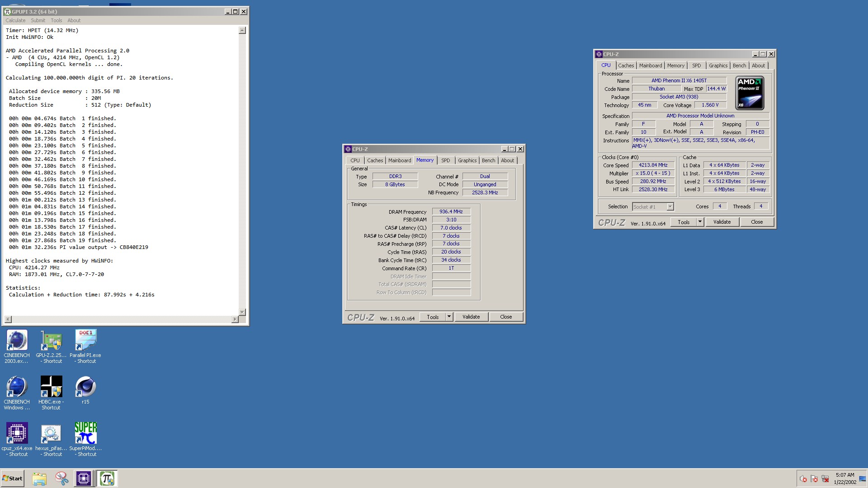Click Validate in right CPU-Z window
Viewport: 868px width, 488px height.
click(722, 222)
